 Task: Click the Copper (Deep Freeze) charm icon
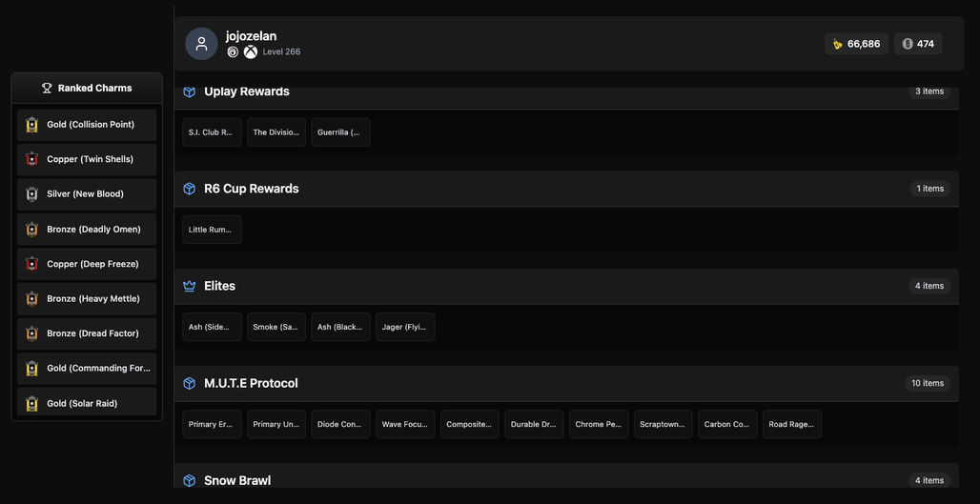tap(31, 264)
